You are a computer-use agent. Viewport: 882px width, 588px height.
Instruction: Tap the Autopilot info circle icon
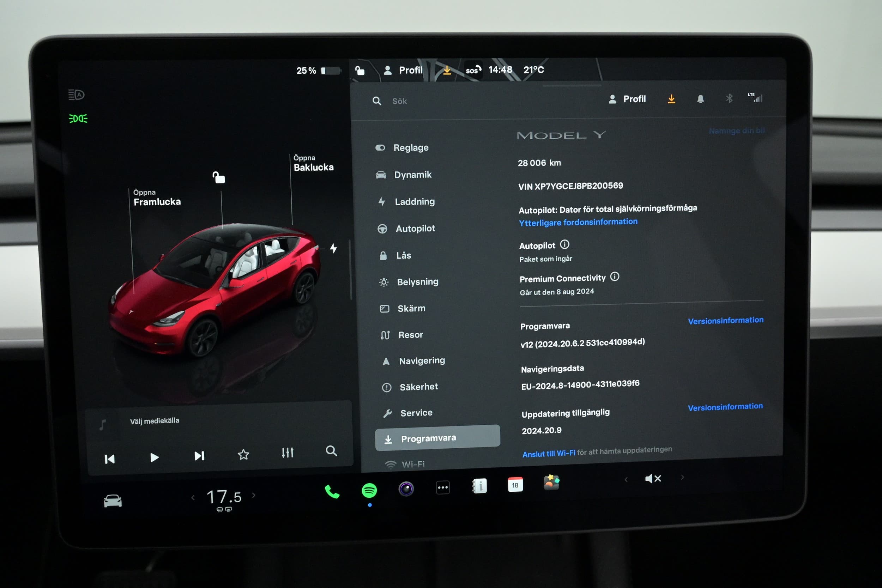click(565, 244)
